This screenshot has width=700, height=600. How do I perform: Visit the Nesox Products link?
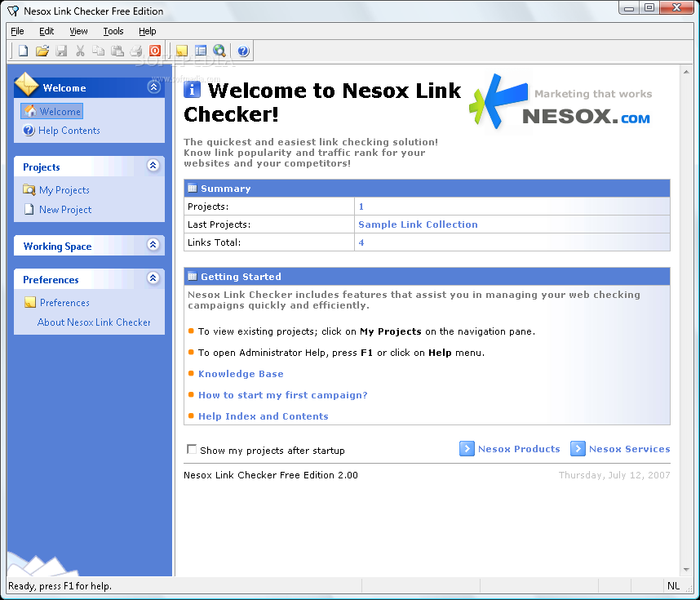(x=519, y=449)
